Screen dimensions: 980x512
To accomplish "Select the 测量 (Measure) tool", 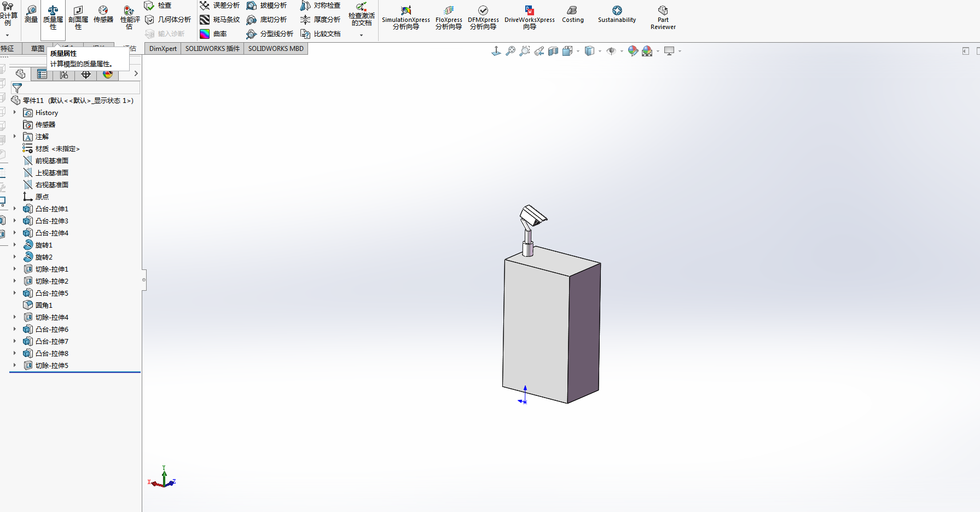I will tap(31, 14).
